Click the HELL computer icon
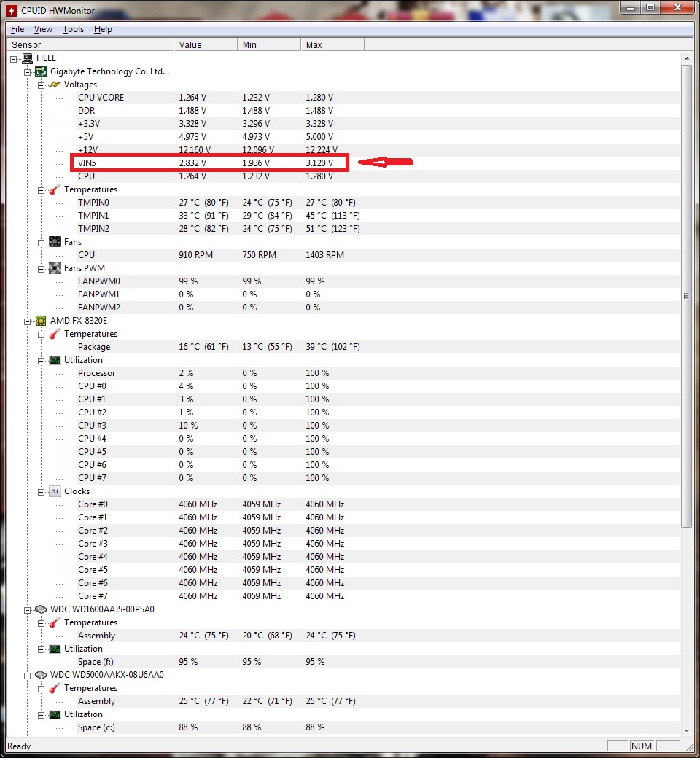This screenshot has width=700, height=758. point(28,58)
